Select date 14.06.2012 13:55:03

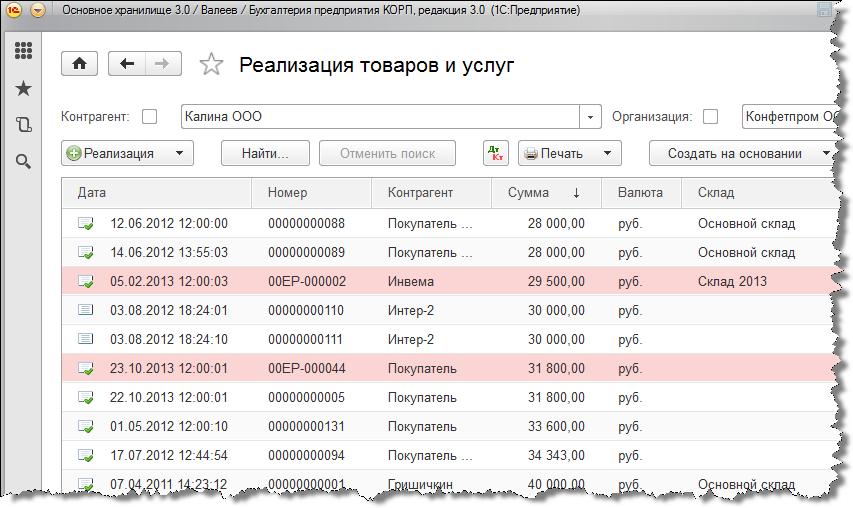point(169,252)
